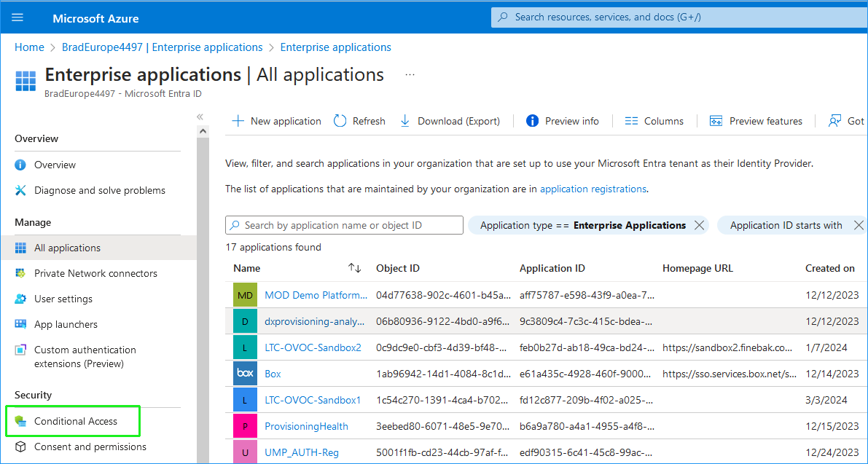Click the Enterprise applications grid icon in header
This screenshot has height=464, width=868.
click(x=26, y=81)
